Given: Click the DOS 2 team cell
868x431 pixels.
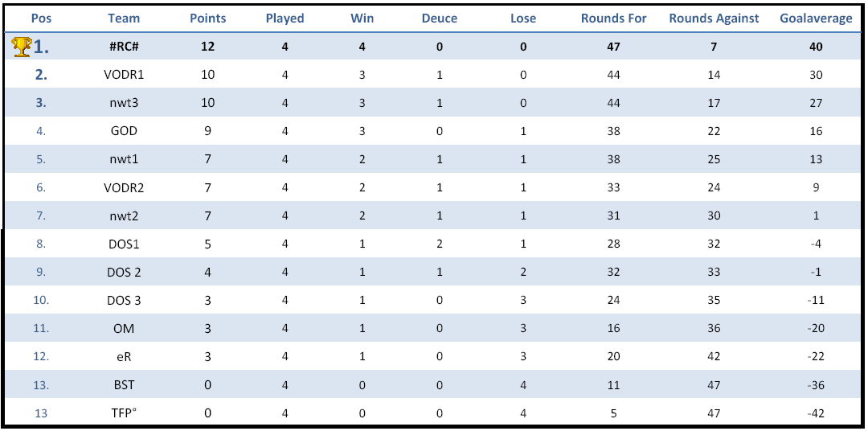Looking at the screenshot, I should pos(124,272).
